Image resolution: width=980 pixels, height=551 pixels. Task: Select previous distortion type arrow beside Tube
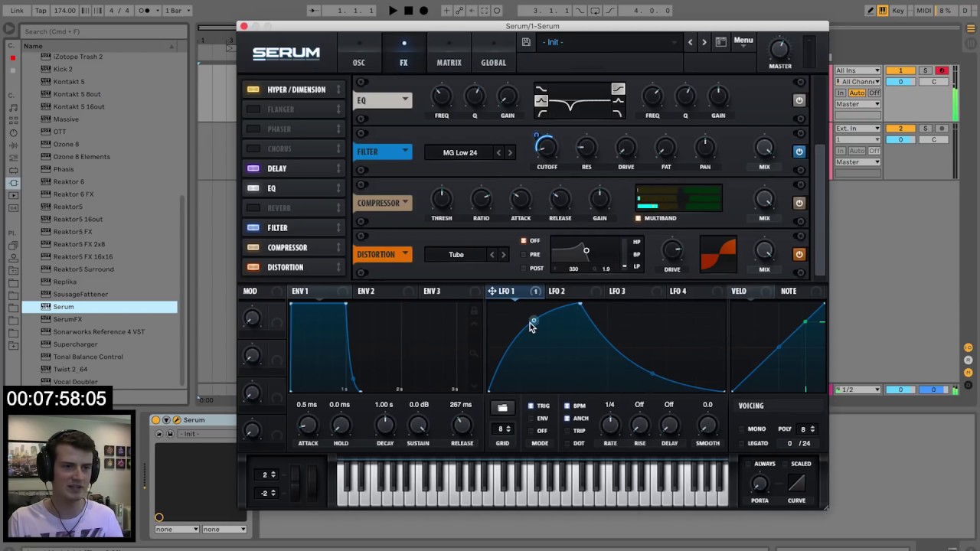click(492, 254)
